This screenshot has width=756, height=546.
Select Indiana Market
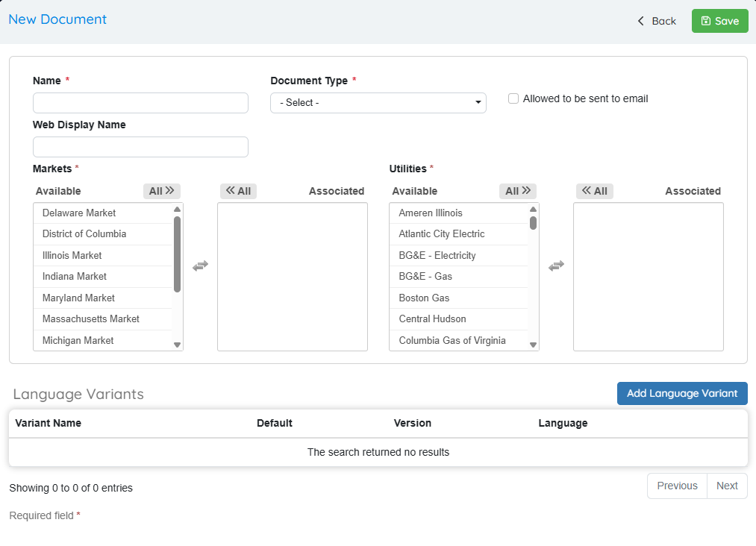click(x=103, y=277)
